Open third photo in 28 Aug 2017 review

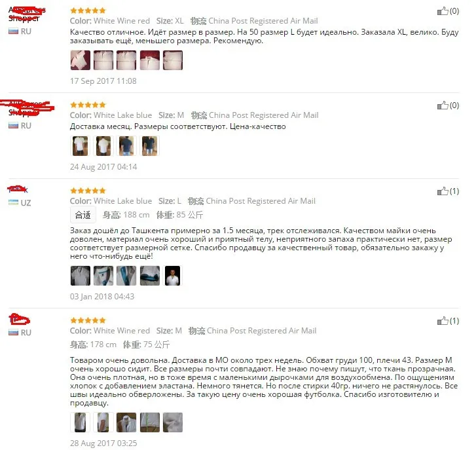[x=126, y=422]
